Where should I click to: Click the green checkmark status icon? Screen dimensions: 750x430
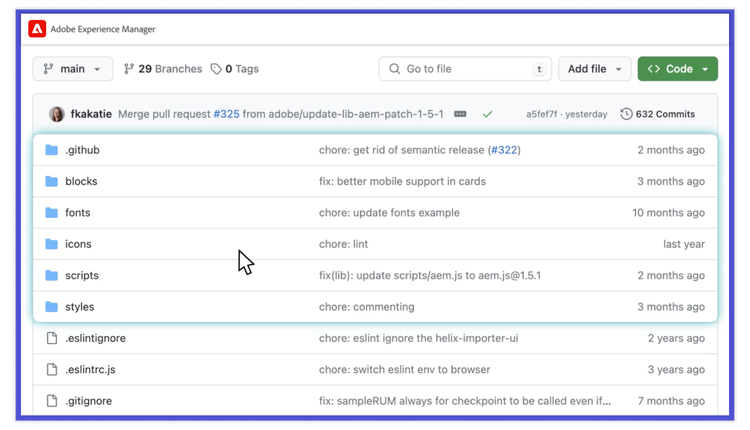pyautogui.click(x=488, y=114)
